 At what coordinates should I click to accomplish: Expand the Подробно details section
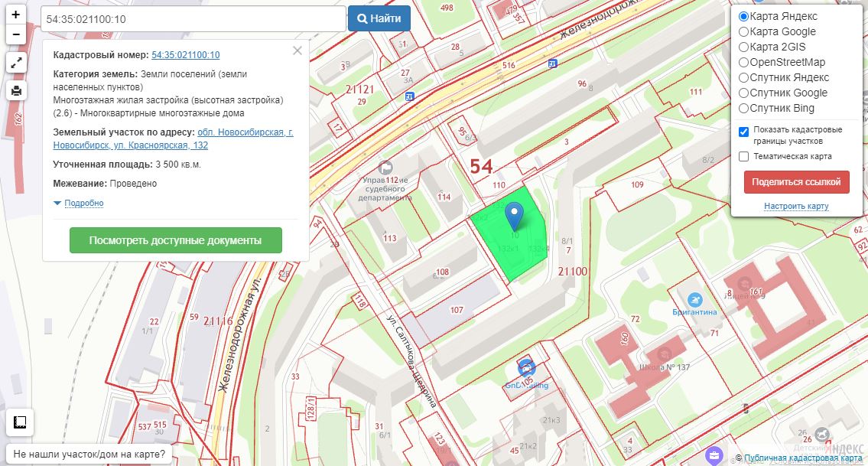(x=83, y=203)
